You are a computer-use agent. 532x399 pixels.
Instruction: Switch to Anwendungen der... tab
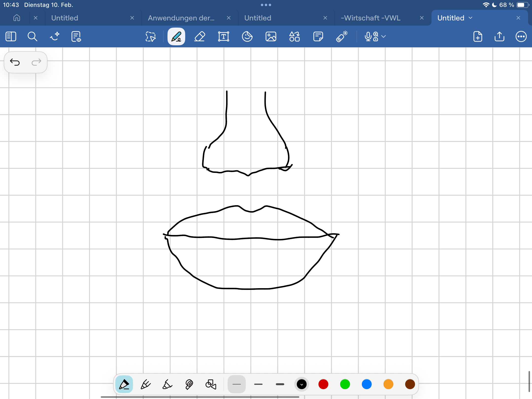click(x=181, y=18)
